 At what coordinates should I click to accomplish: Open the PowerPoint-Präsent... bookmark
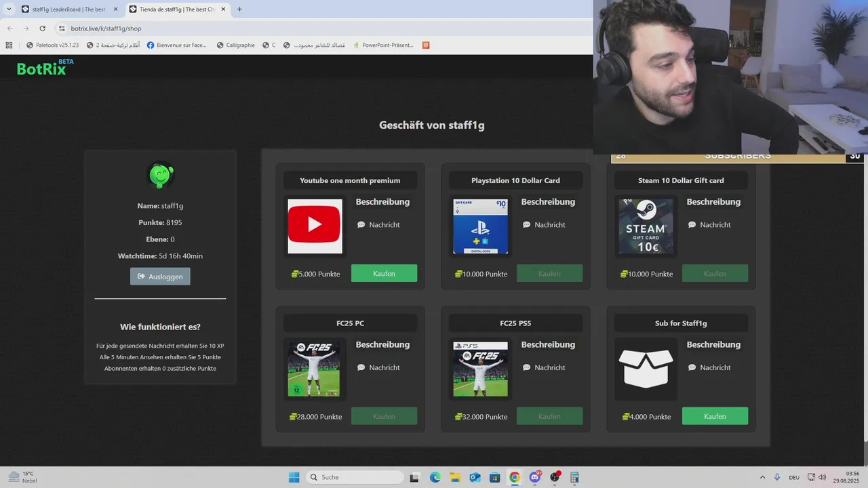(383, 45)
